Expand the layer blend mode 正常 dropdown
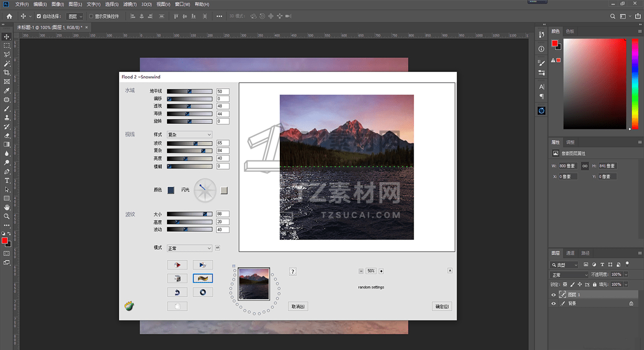Image resolution: width=644 pixels, height=350 pixels. 569,275
